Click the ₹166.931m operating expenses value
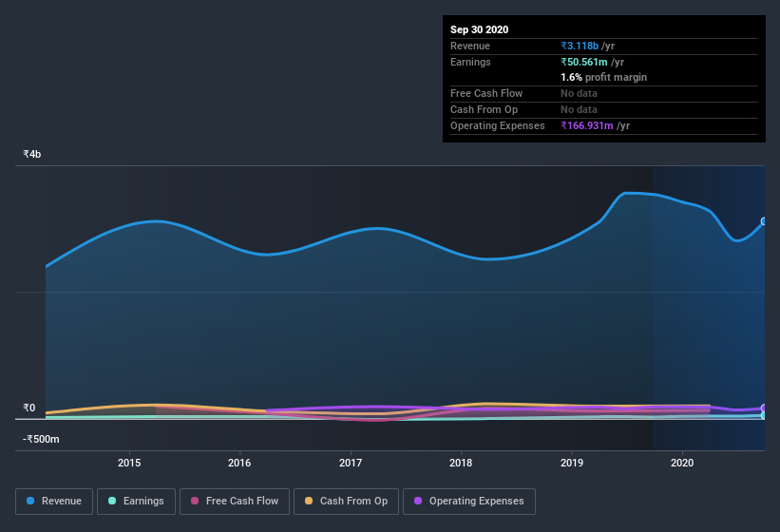This screenshot has width=780, height=532. (587, 125)
